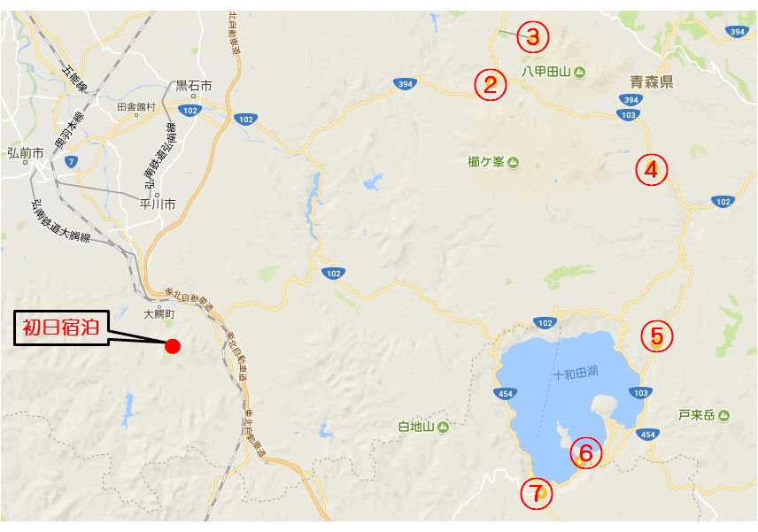Click the 大鰐町 town label
This screenshot has height=532, width=758.
tap(159, 314)
